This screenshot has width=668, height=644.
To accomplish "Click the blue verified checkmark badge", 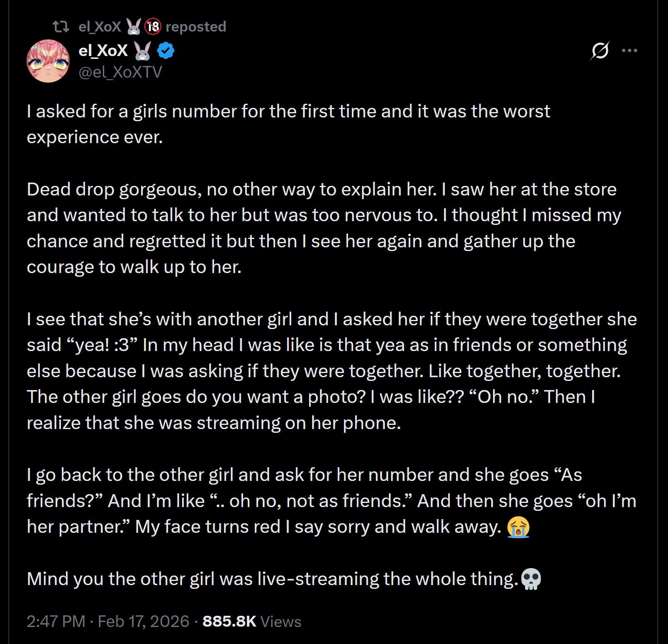I will click(x=166, y=51).
